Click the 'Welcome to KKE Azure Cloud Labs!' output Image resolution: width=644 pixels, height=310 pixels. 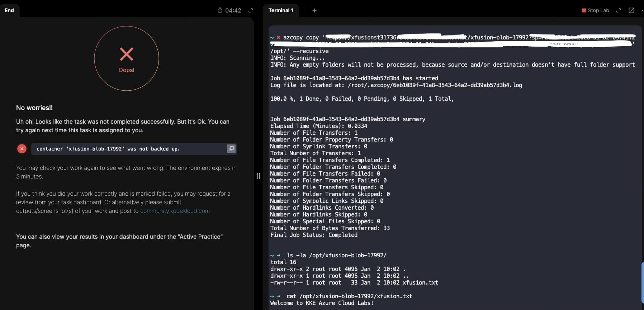(x=322, y=303)
